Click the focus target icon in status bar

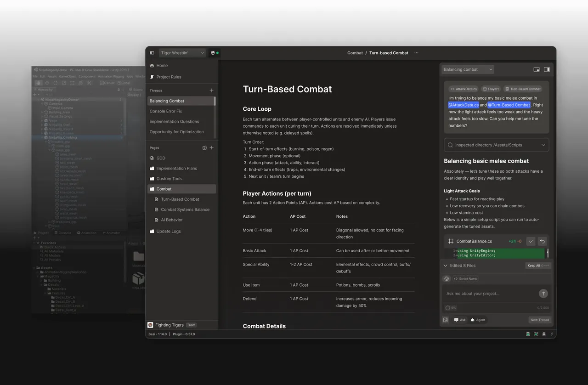[x=536, y=334]
